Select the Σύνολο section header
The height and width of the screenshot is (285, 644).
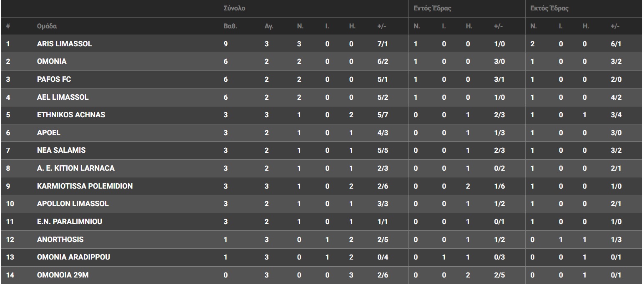coord(234,8)
